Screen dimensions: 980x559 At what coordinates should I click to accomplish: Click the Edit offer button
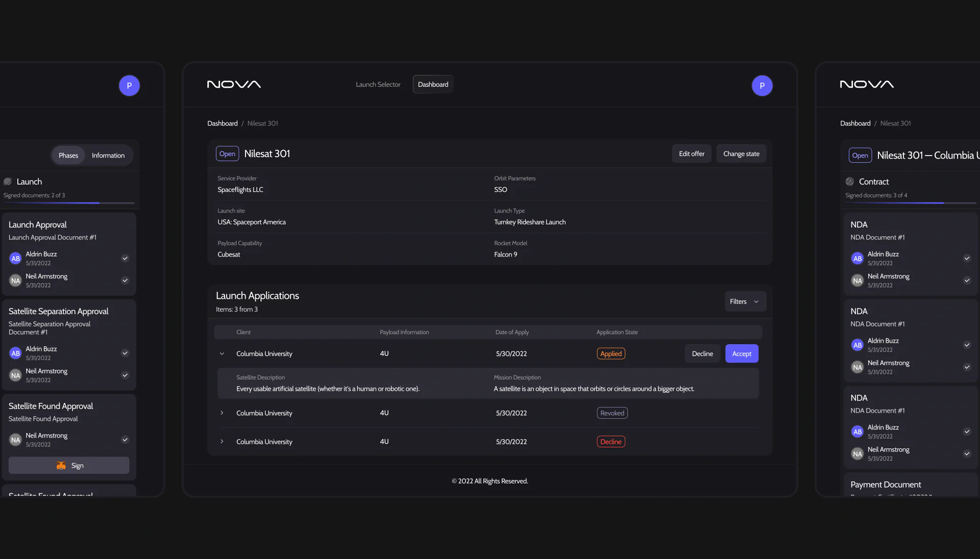(x=691, y=154)
